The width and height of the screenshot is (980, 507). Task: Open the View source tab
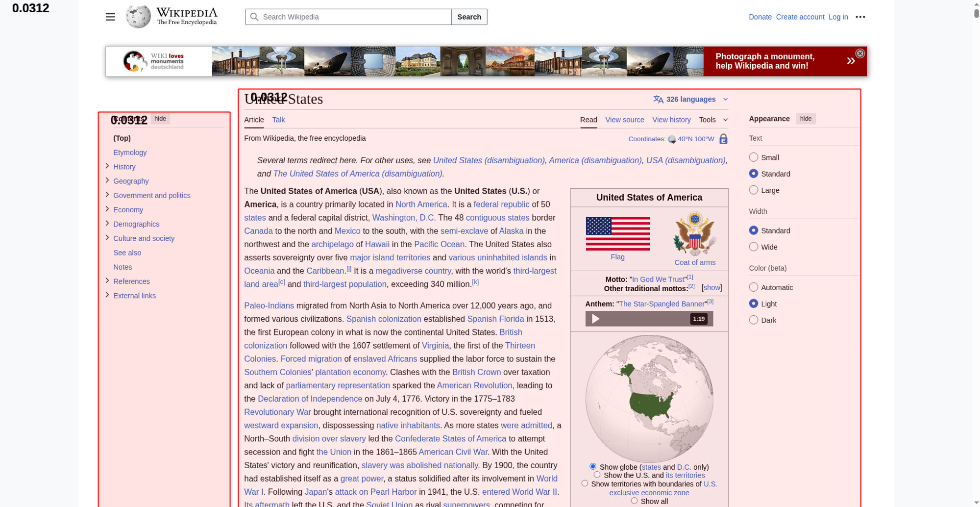[x=625, y=120]
